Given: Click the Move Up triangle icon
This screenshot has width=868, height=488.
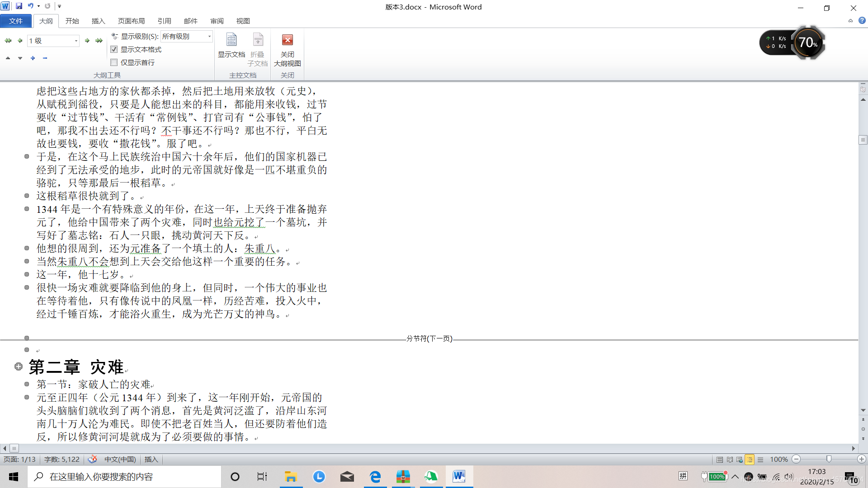Looking at the screenshot, I should point(8,58).
